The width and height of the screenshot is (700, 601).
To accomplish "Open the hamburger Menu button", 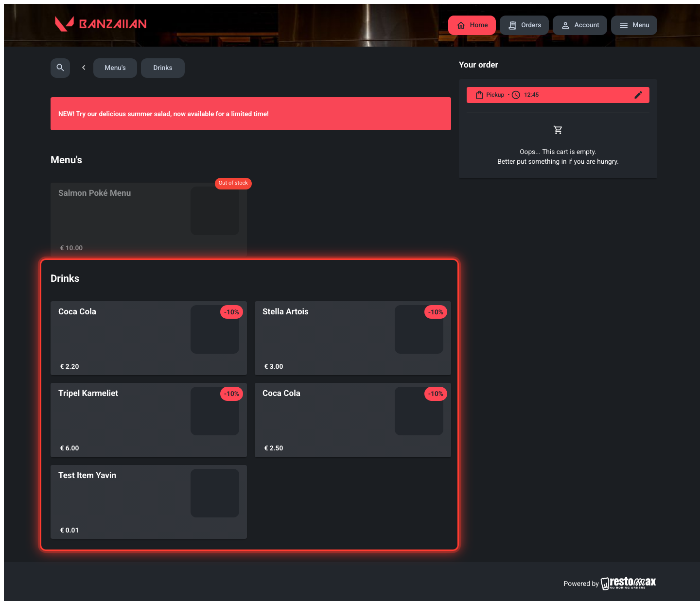I will 634,25.
